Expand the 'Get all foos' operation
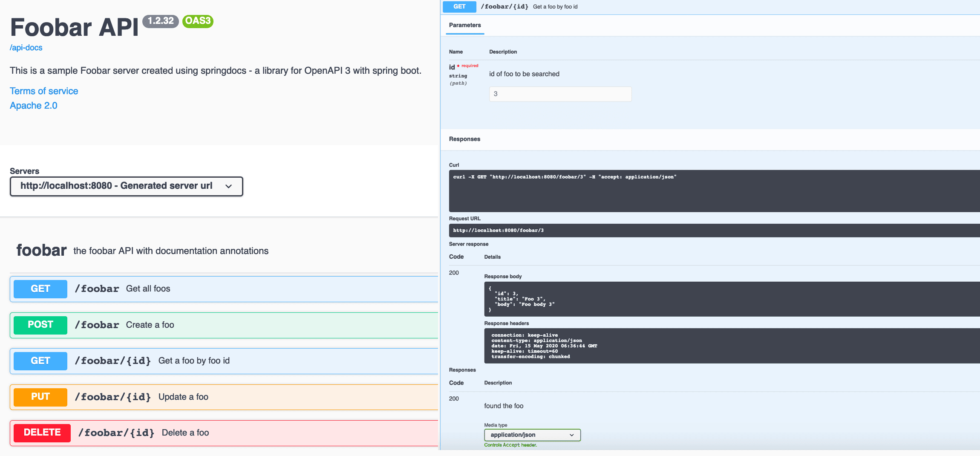 pyautogui.click(x=148, y=289)
